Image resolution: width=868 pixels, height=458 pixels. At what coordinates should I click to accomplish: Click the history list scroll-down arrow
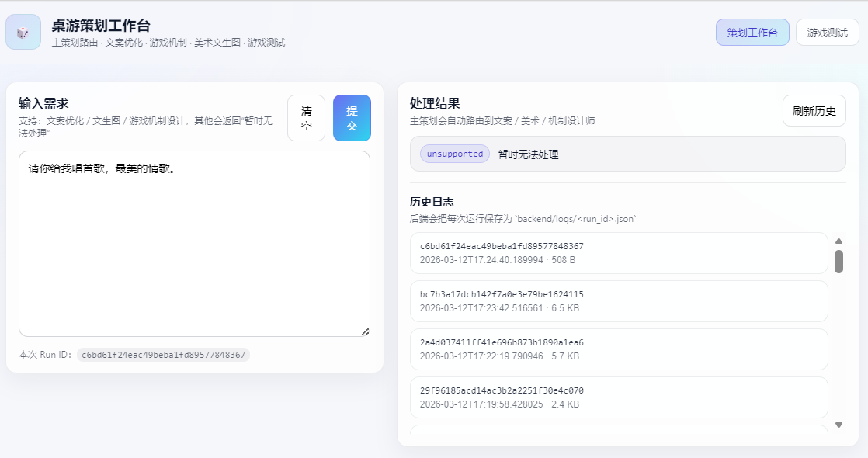[x=838, y=425]
